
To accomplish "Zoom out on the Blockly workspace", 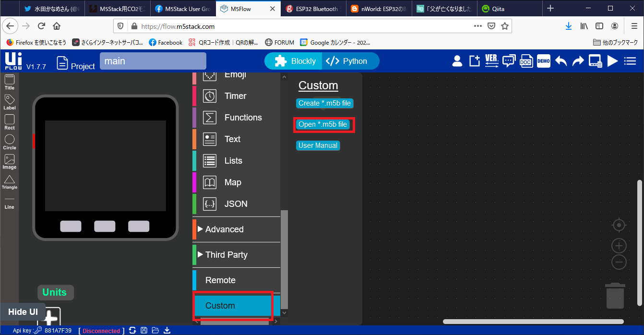I will [619, 262].
